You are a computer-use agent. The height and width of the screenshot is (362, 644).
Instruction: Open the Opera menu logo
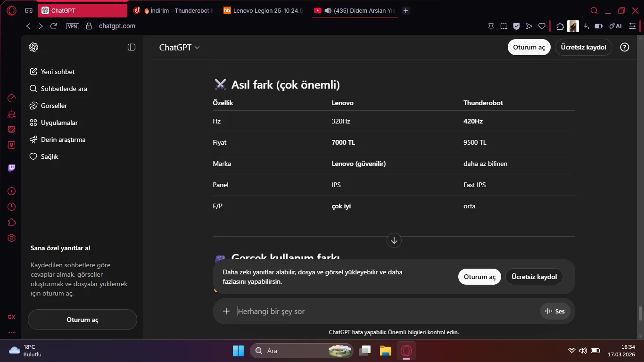tap(12, 10)
